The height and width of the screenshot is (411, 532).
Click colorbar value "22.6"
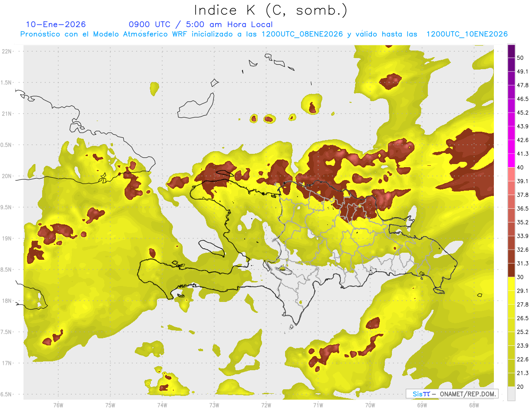click(523, 359)
